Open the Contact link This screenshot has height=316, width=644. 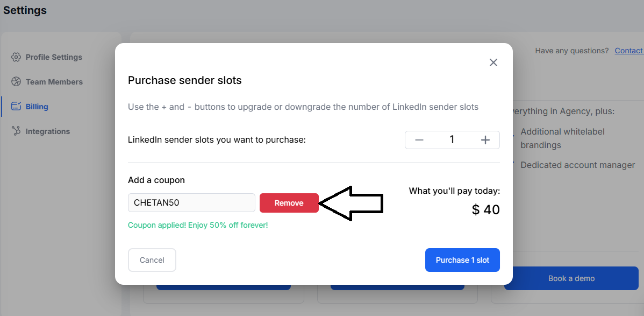628,50
